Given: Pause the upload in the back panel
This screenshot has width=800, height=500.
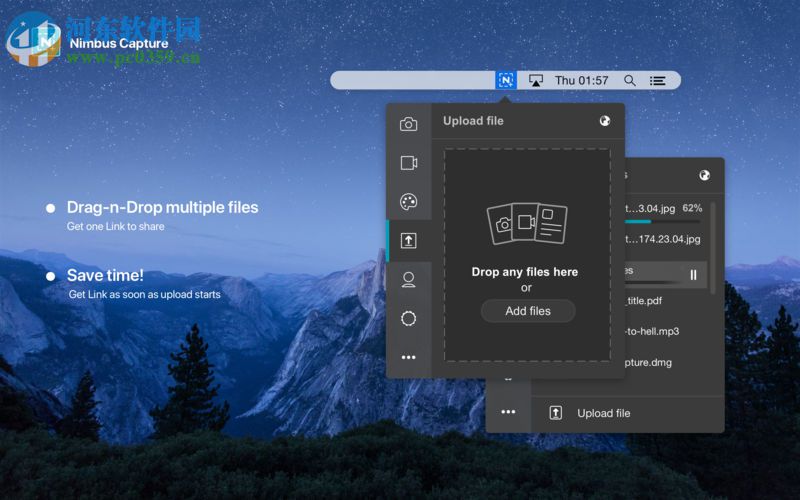Looking at the screenshot, I should pyautogui.click(x=693, y=275).
